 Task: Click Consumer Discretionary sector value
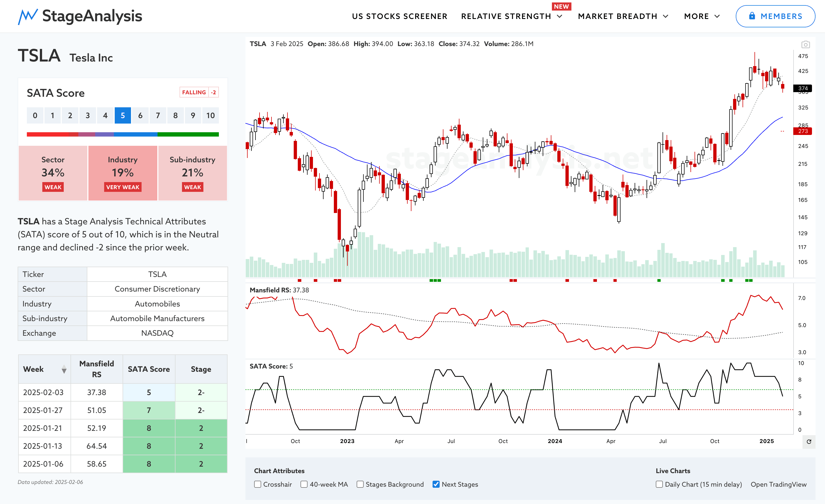tap(157, 289)
